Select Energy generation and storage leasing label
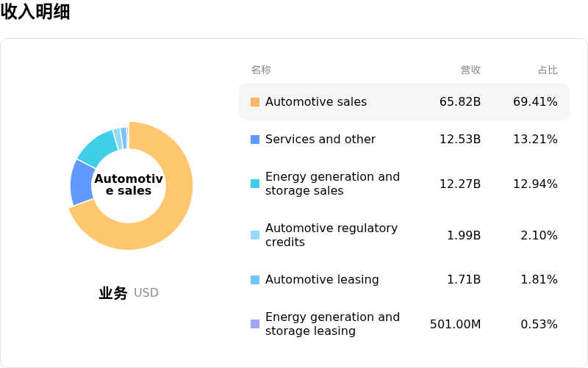The image size is (588, 368). (x=332, y=324)
